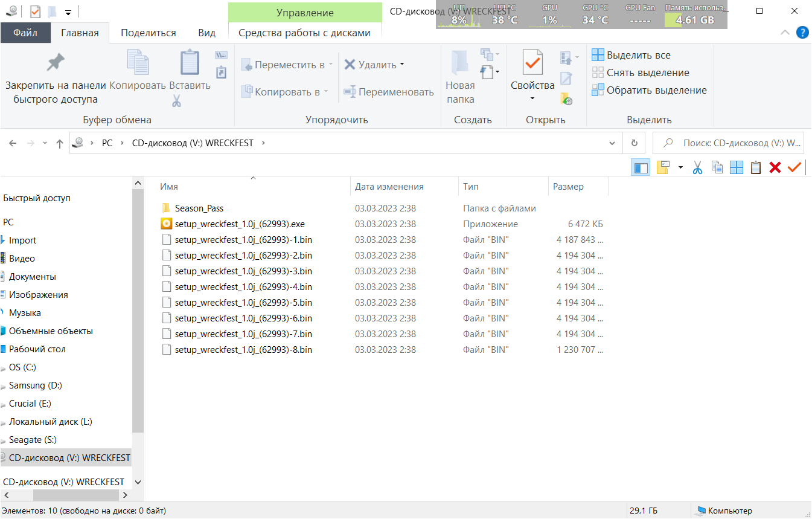Click the Переименовать button
The image size is (812, 519).
389,92
